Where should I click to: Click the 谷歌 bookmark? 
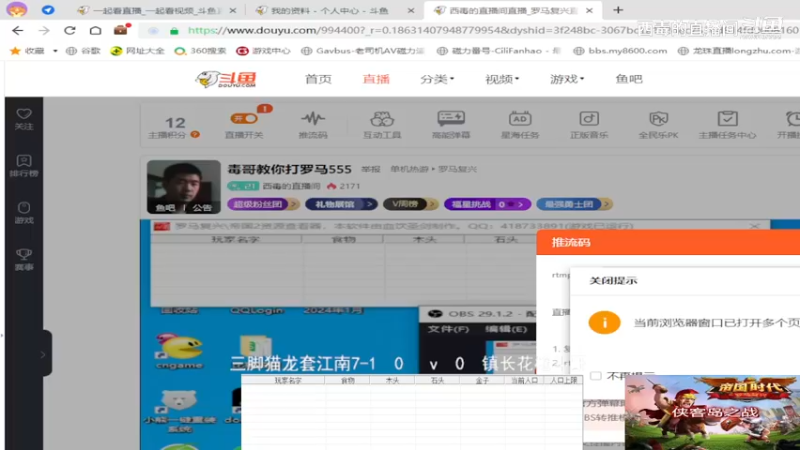click(83, 51)
